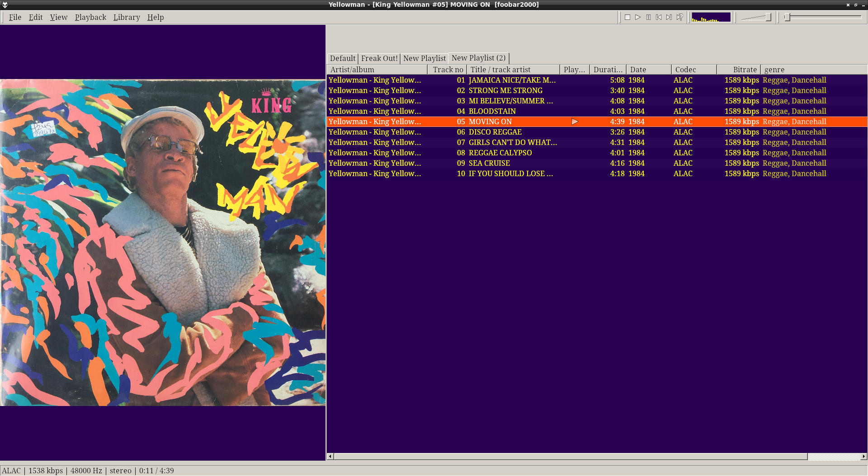Open the Library menu
This screenshot has width=868, height=476.
[127, 17]
